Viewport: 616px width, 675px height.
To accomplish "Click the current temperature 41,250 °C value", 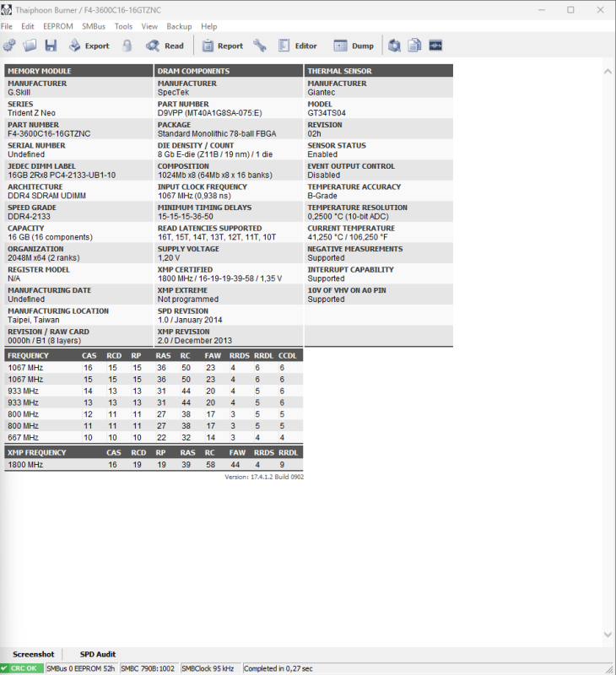I will (348, 237).
